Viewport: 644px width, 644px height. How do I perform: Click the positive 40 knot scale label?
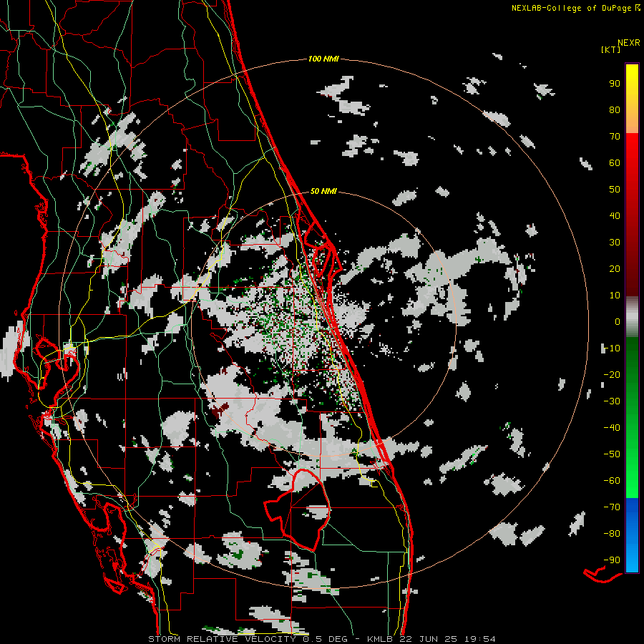615,215
